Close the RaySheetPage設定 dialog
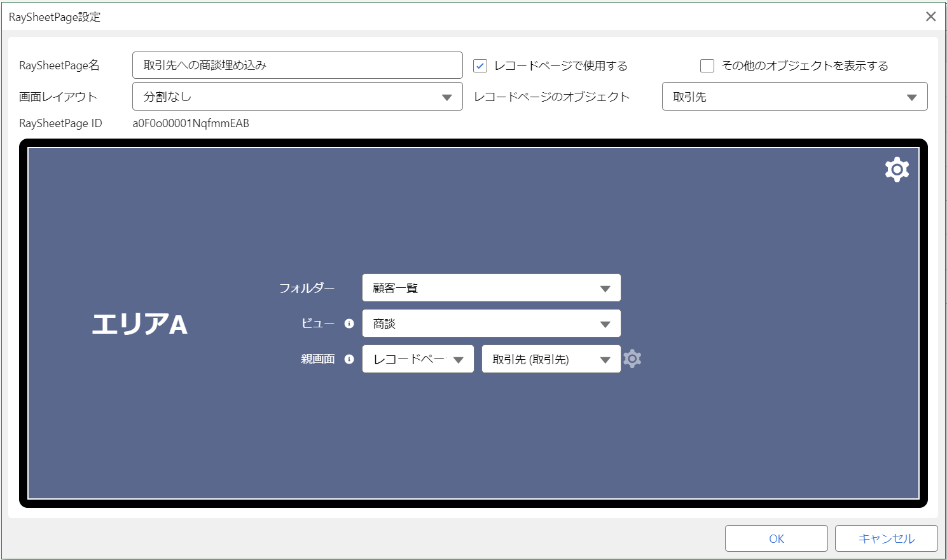Viewport: 947px width, 560px height. coord(930,17)
